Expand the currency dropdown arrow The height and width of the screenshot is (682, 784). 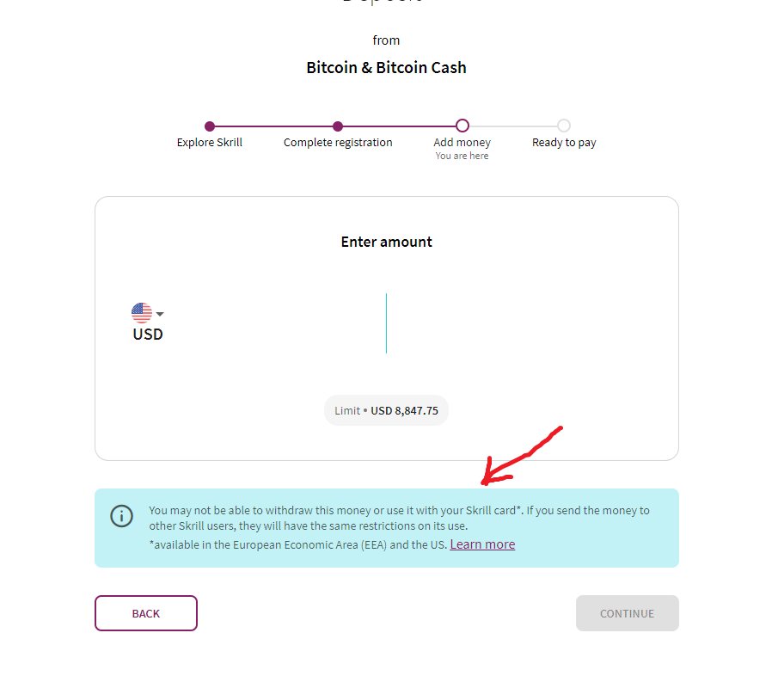click(160, 314)
